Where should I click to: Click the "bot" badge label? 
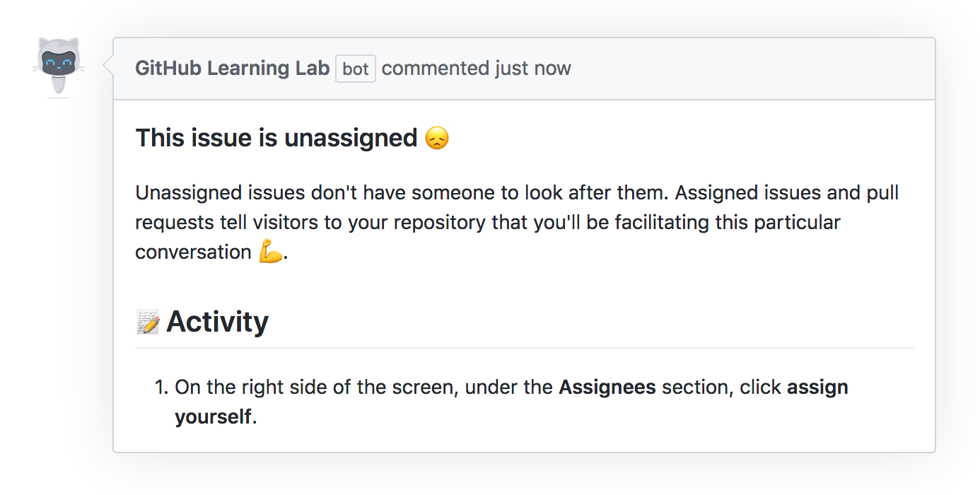[x=356, y=69]
